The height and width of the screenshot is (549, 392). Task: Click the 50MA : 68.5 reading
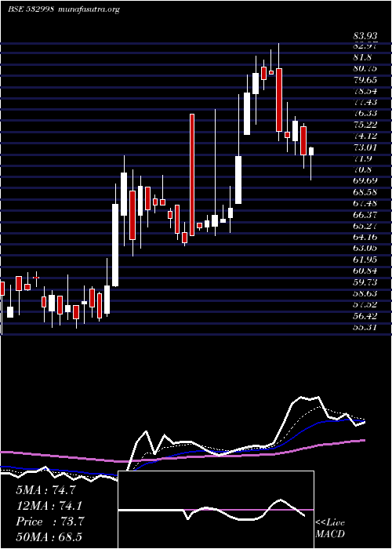(50, 537)
